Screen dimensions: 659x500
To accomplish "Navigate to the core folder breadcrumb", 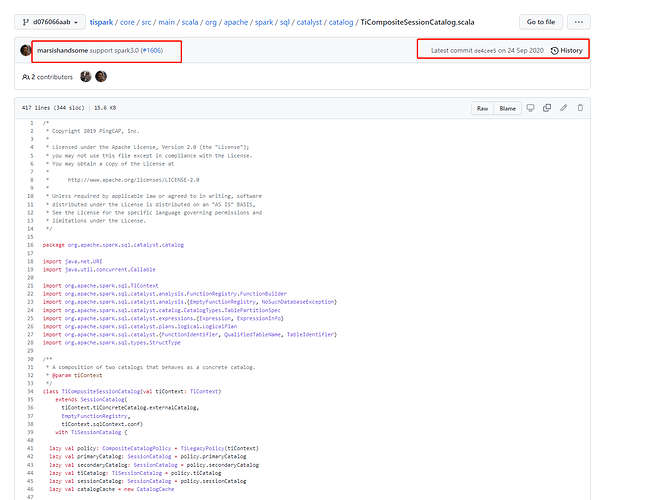I will 127,22.
